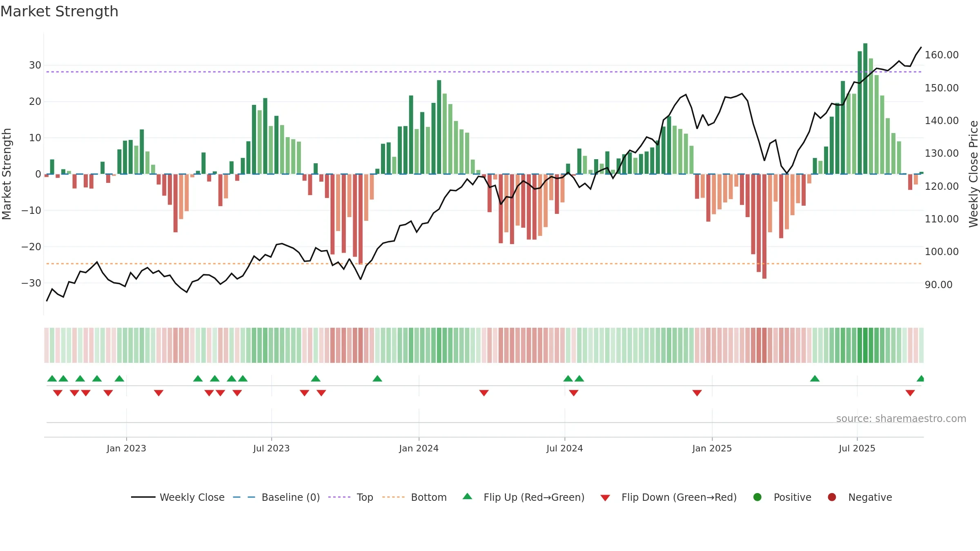Image resolution: width=980 pixels, height=551 pixels.
Task: Toggle the Baseline (0) legend label
Action: pos(291,497)
